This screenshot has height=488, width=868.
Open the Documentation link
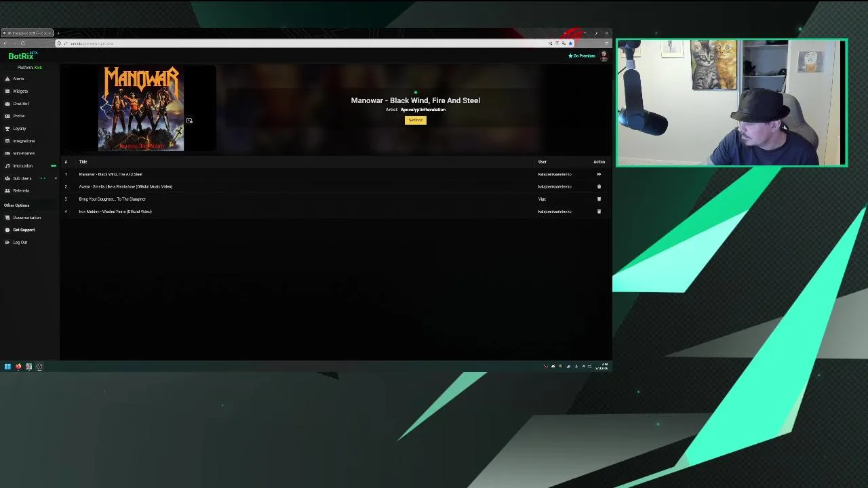(x=26, y=218)
